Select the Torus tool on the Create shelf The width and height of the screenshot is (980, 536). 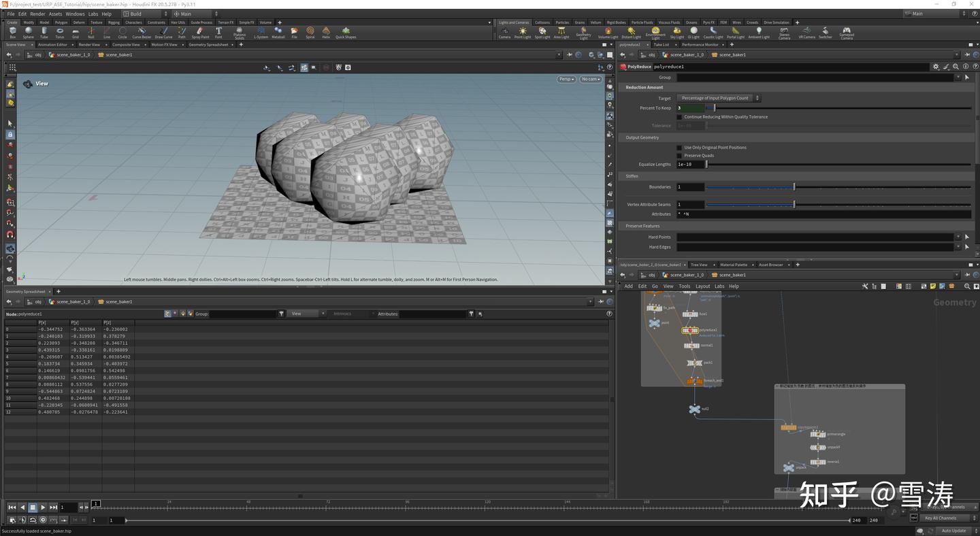click(59, 31)
